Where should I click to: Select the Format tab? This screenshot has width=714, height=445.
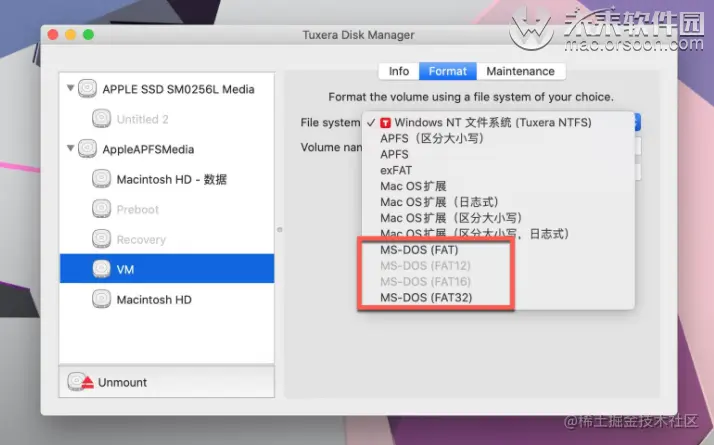pyautogui.click(x=448, y=71)
